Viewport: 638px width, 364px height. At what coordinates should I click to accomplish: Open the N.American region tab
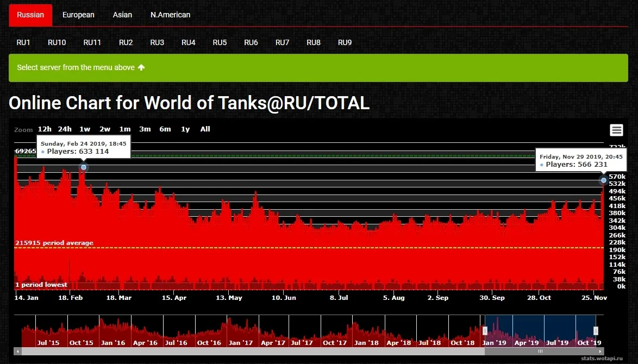coord(170,15)
